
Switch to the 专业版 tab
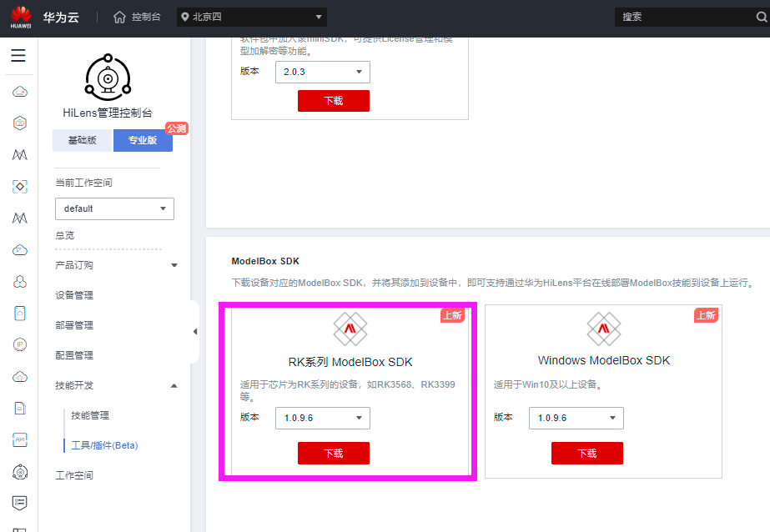[x=143, y=140]
